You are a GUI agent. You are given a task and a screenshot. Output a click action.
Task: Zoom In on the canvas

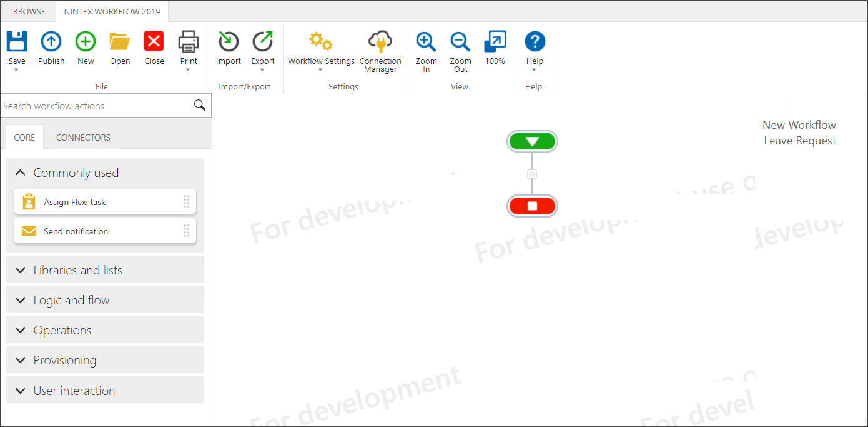[426, 41]
